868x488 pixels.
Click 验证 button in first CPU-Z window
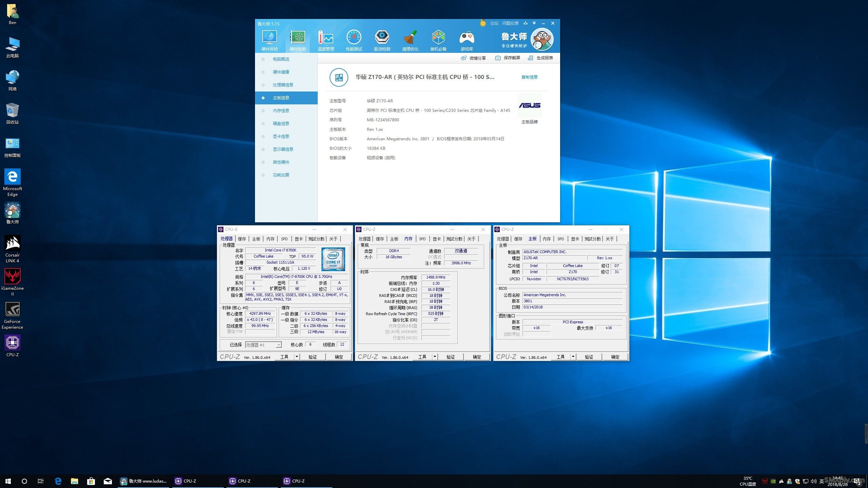pos(313,357)
